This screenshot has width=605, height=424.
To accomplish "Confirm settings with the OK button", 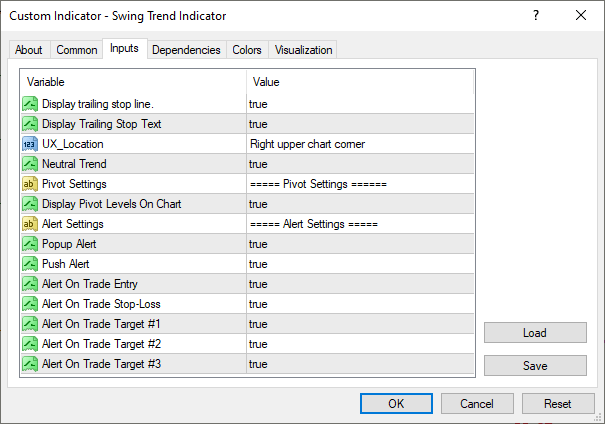I will click(396, 404).
